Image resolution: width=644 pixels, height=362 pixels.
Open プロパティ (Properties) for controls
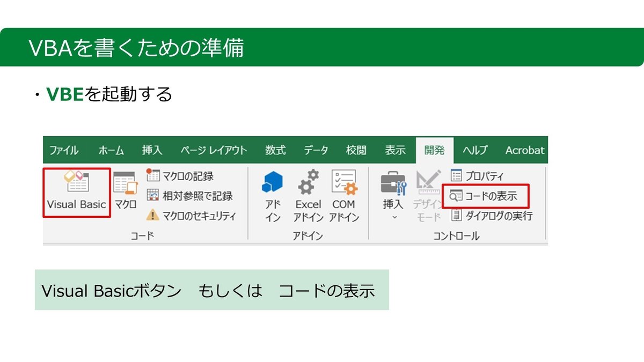click(x=477, y=176)
